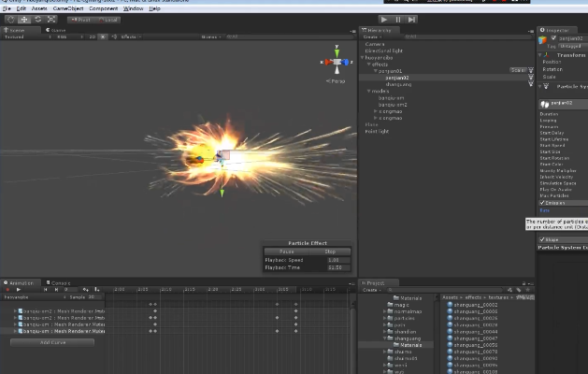Click the green Y axis gizmo cone
Image resolution: width=588 pixels, height=374 pixels.
(337, 52)
